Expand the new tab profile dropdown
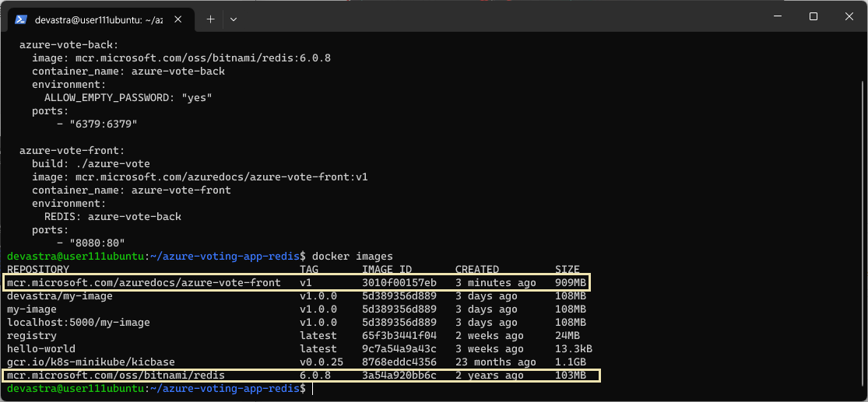Viewport: 868px width, 402px height. click(x=233, y=19)
